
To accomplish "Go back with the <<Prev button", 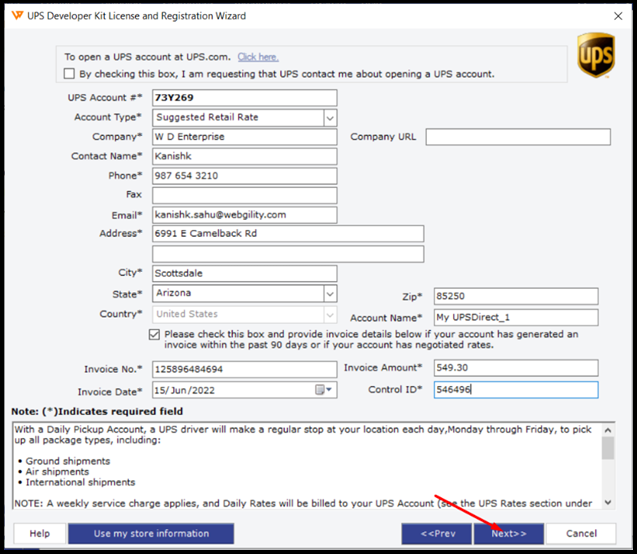I will pyautogui.click(x=437, y=533).
